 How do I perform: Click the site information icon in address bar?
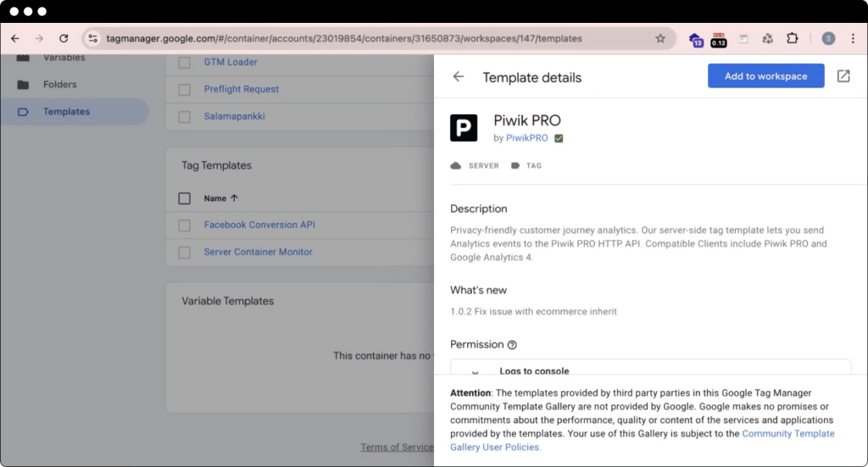pos(93,38)
